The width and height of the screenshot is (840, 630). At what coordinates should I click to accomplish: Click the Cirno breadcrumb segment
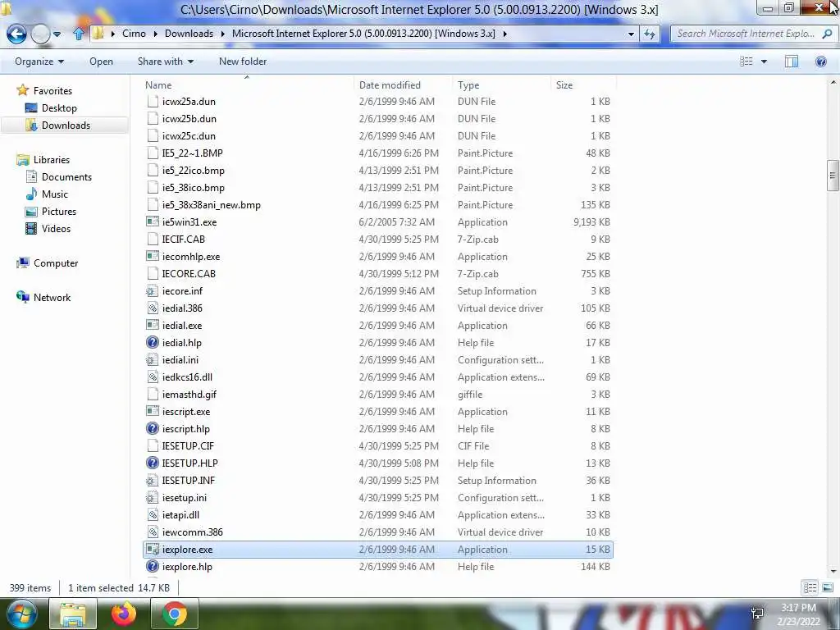pyautogui.click(x=134, y=34)
